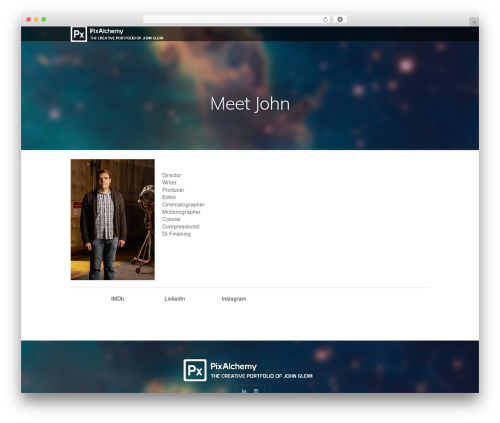Click the header tagline 'The Creative Portfolio of John Glom'
Screen dimensions: 500x423
(127, 38)
